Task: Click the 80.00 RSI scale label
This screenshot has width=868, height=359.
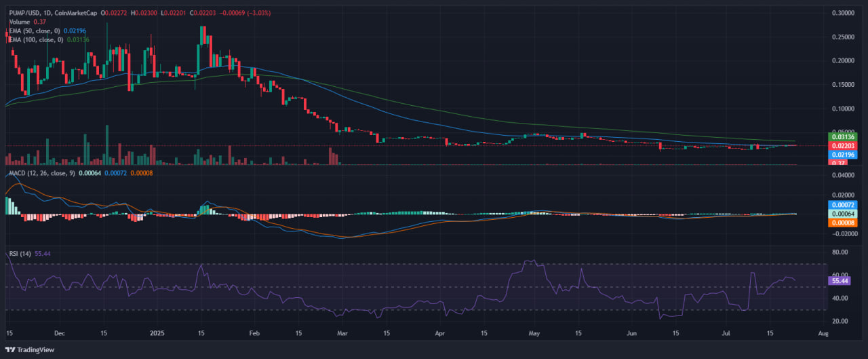Action: [840, 252]
